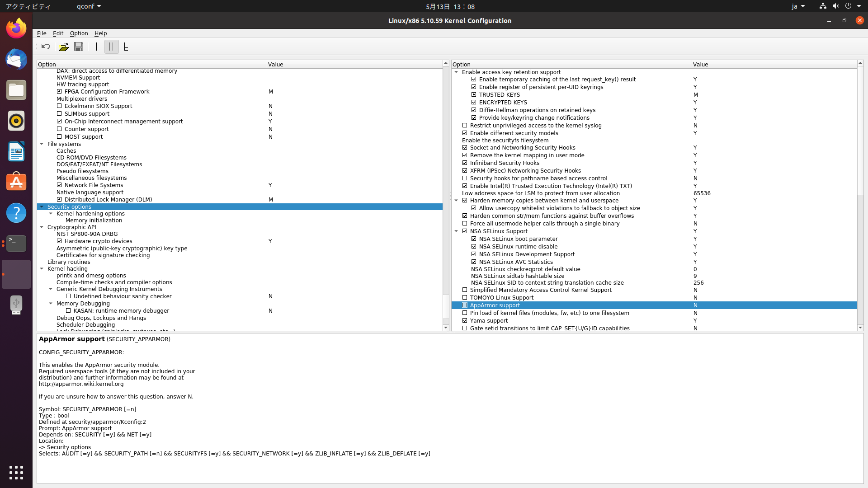
Task: Click left pane Value column header
Action: 354,64
